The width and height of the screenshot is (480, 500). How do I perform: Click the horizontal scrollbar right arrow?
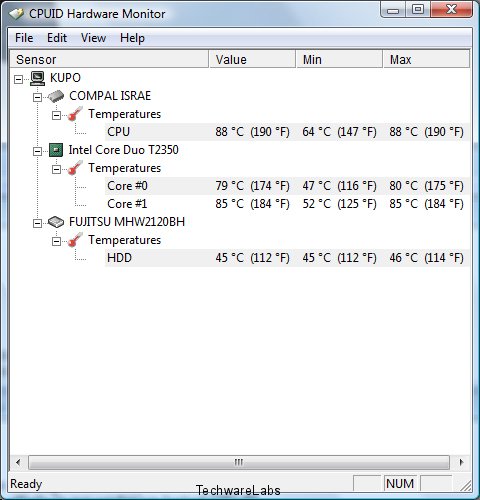pyautogui.click(x=461, y=462)
